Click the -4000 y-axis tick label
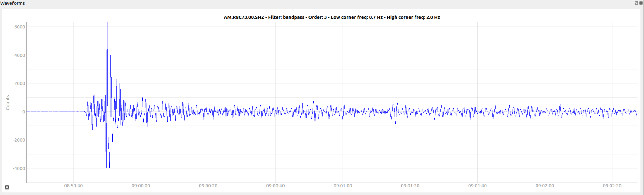This screenshot has width=644, height=195. coord(19,168)
